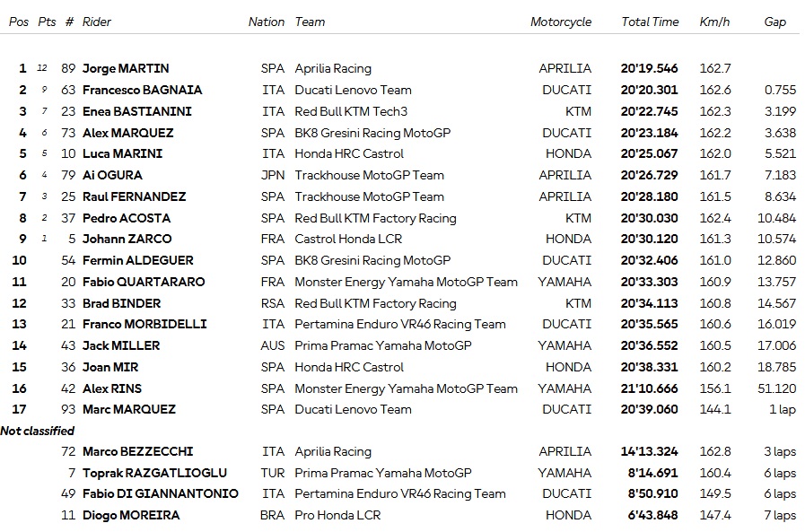Select Enea BASTIANINI in third place
The image size is (805, 532).
point(137,111)
